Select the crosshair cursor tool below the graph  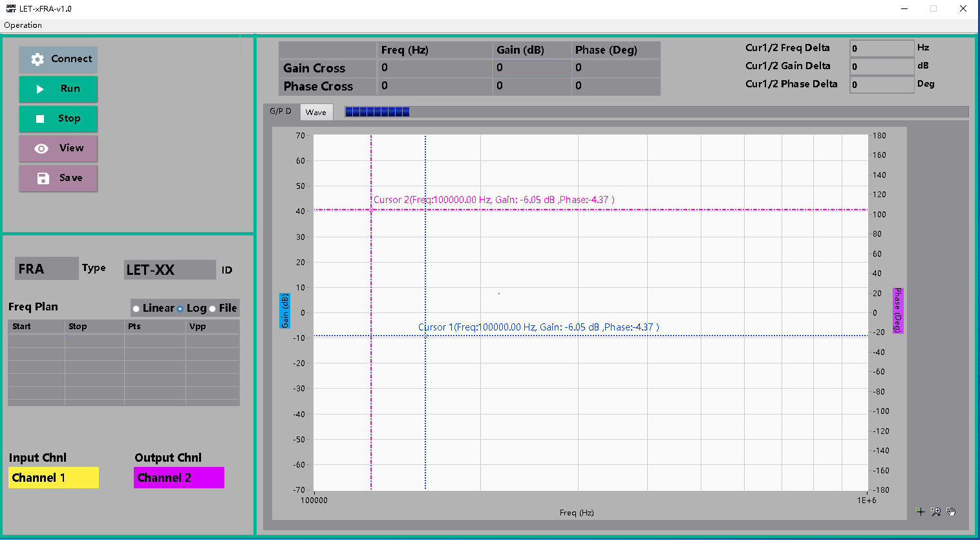[x=920, y=512]
